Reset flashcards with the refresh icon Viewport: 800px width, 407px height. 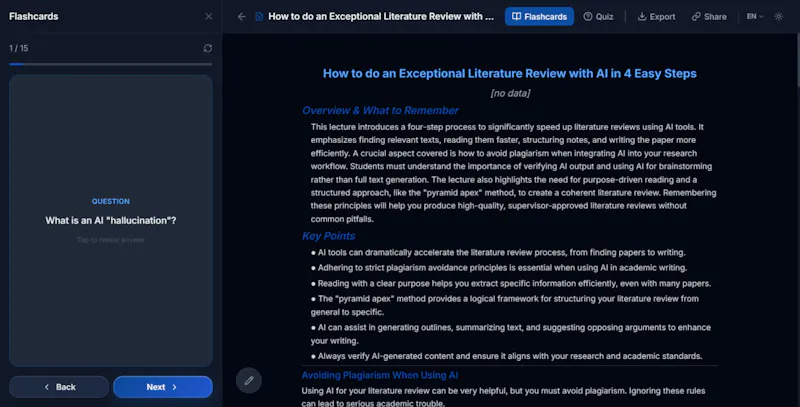coord(208,48)
